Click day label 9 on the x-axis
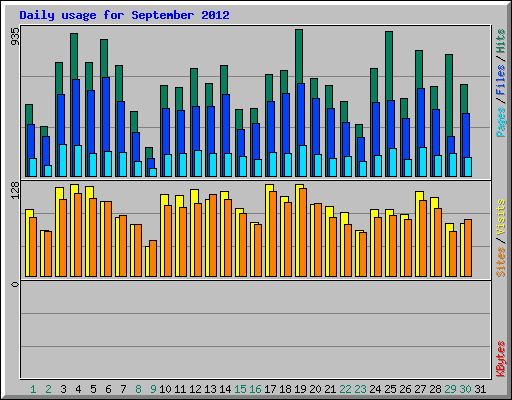512x400 pixels. click(x=153, y=389)
